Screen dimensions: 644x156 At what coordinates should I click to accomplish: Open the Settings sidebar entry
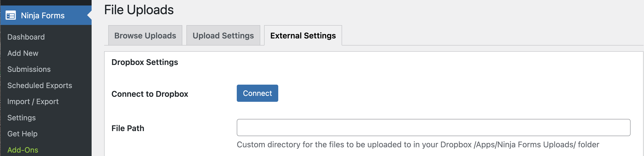coord(21,117)
